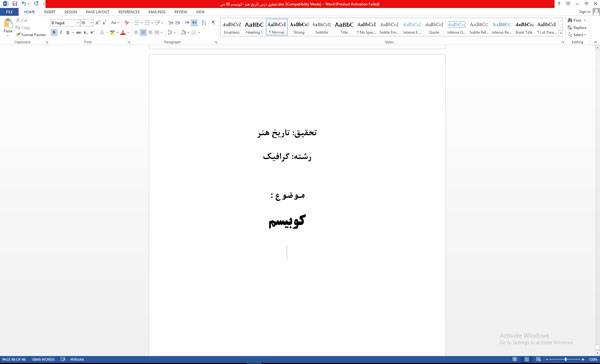Shrink the font size
Screen dimensions: 600x364
[104, 23]
